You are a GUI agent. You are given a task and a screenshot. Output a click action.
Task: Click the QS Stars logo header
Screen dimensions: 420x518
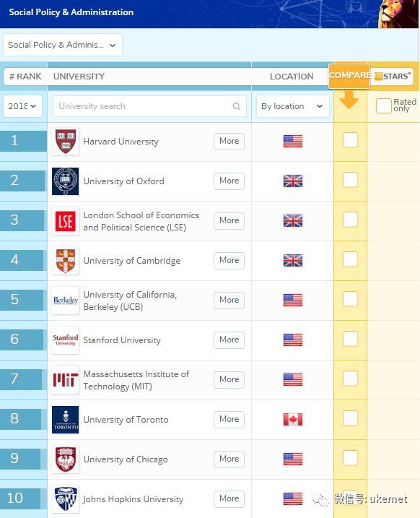click(393, 77)
